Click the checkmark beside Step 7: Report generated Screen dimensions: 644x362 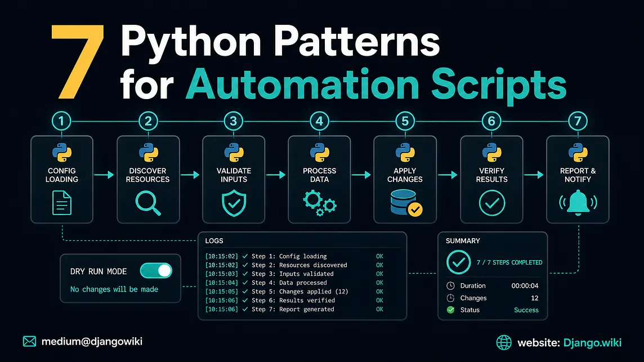[245, 309]
